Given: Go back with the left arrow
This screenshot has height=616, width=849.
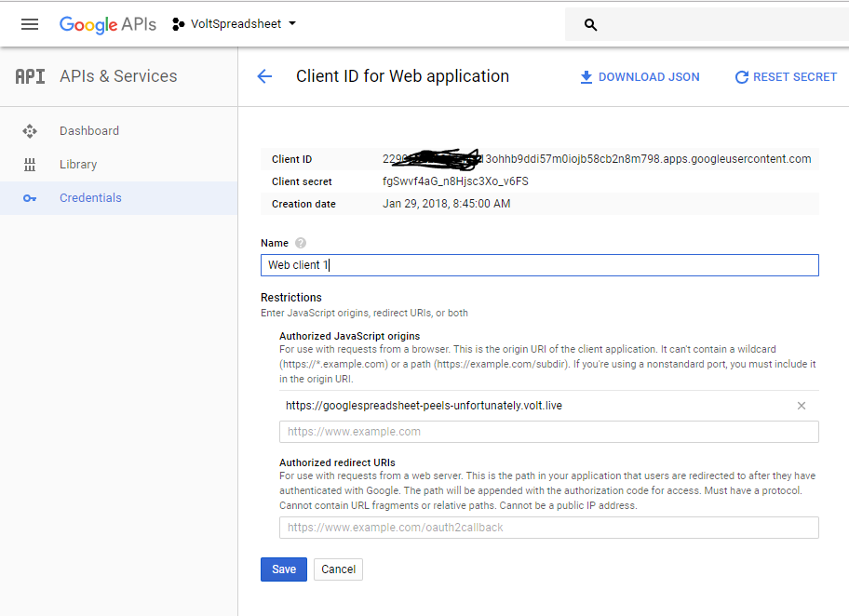Looking at the screenshot, I should click(x=264, y=76).
